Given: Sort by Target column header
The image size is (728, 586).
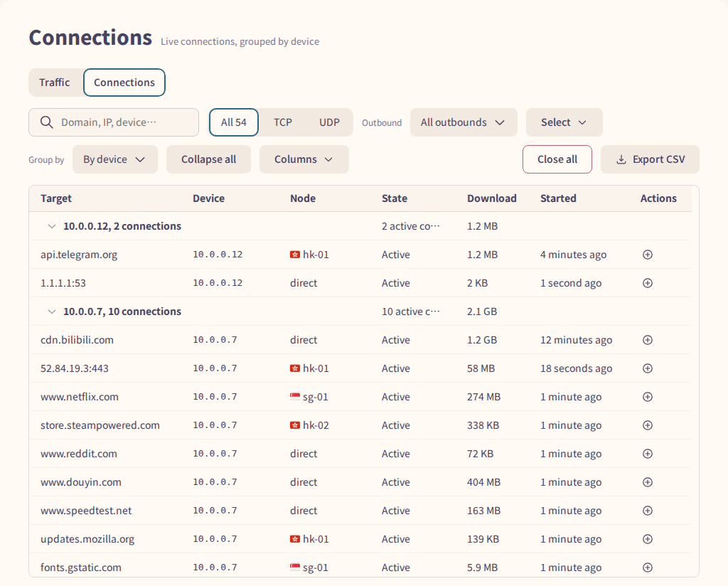Looking at the screenshot, I should [x=56, y=198].
